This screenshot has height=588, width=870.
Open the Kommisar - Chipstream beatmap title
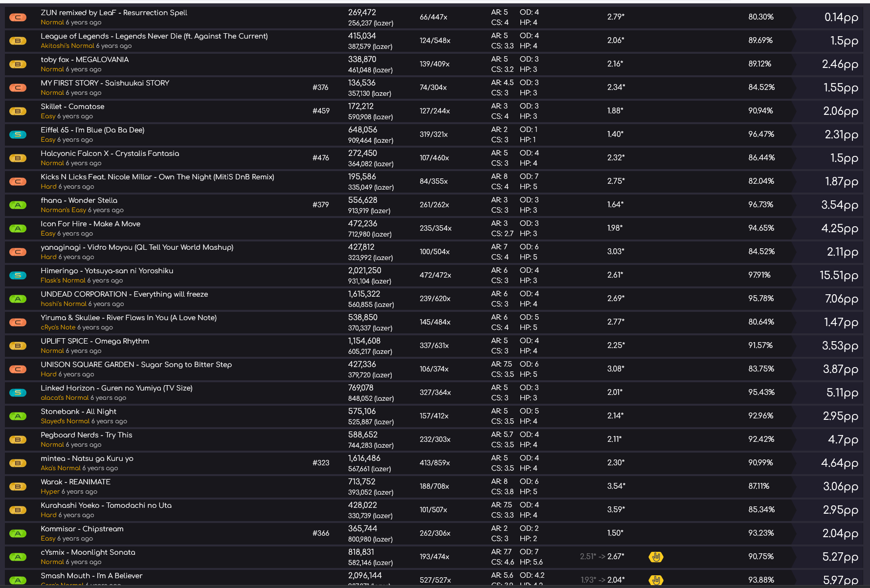point(82,529)
